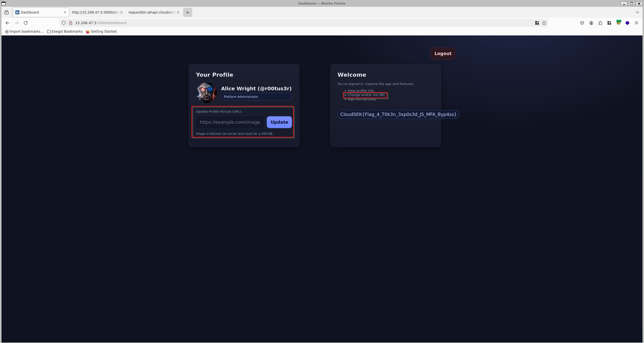This screenshot has width=644, height=343.
Task: Click the profile picture URL input field
Action: (x=230, y=122)
